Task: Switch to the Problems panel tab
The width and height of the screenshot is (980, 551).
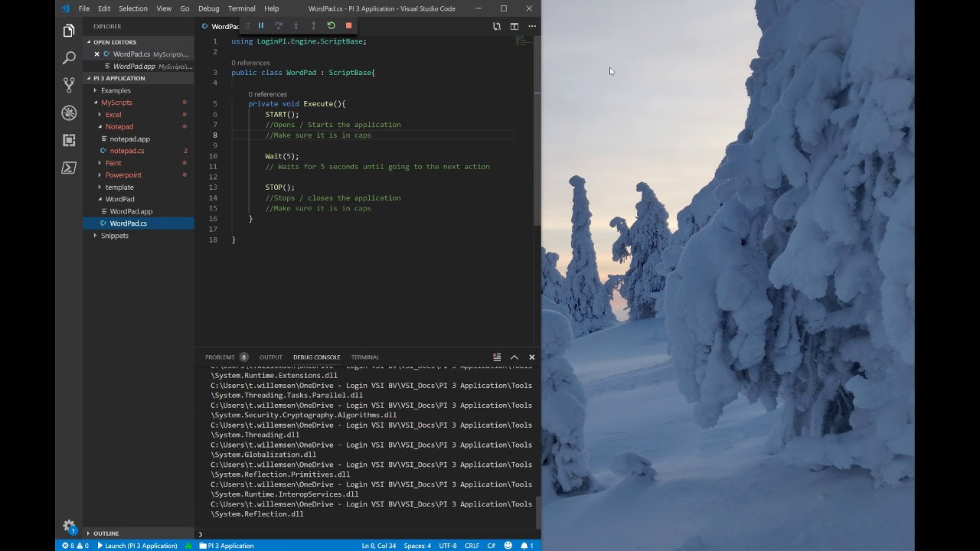Action: [x=226, y=357]
